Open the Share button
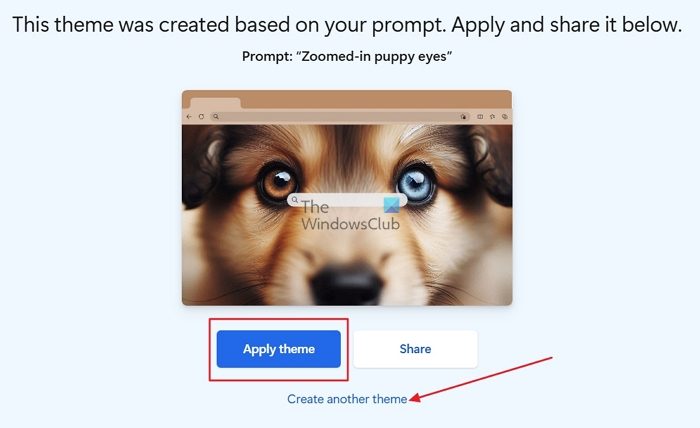The width and height of the screenshot is (700, 428). pos(415,349)
